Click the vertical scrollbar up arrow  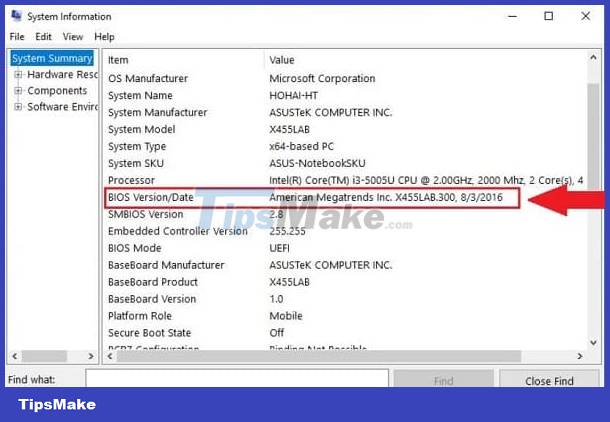[593, 58]
